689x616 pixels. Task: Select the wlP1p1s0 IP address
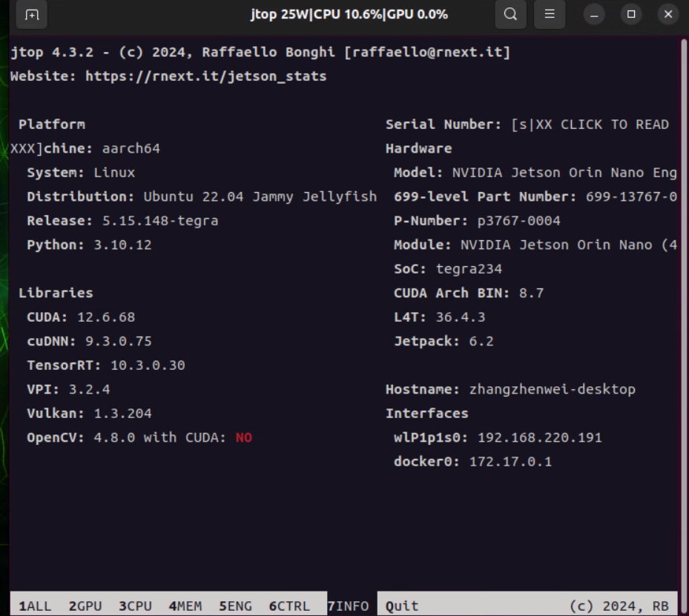click(537, 437)
